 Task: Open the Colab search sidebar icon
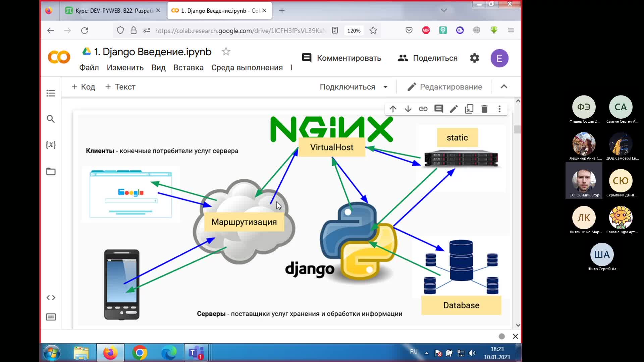click(51, 119)
